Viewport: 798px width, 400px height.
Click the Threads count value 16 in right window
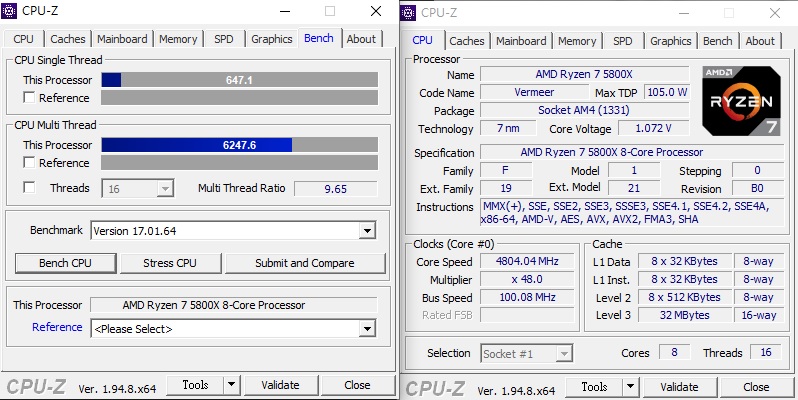(766, 352)
